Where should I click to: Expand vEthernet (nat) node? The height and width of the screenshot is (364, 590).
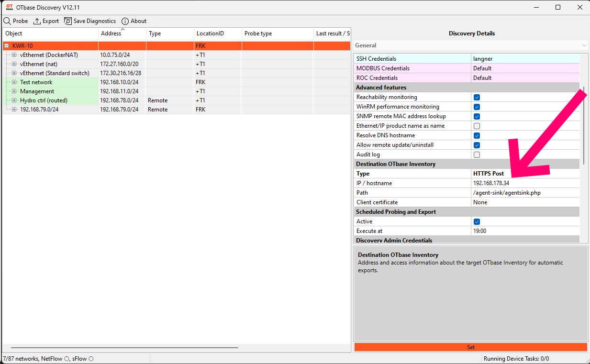point(14,64)
